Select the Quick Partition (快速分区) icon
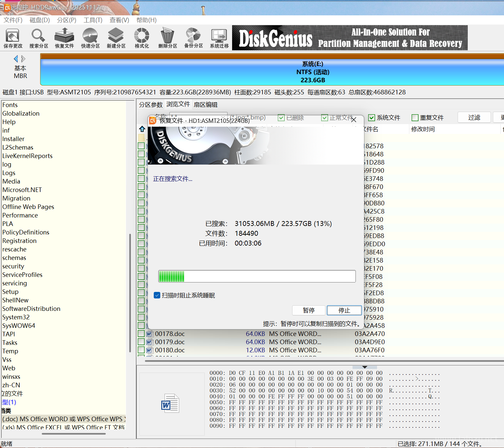The height and width of the screenshot is (448, 504). pyautogui.click(x=90, y=38)
